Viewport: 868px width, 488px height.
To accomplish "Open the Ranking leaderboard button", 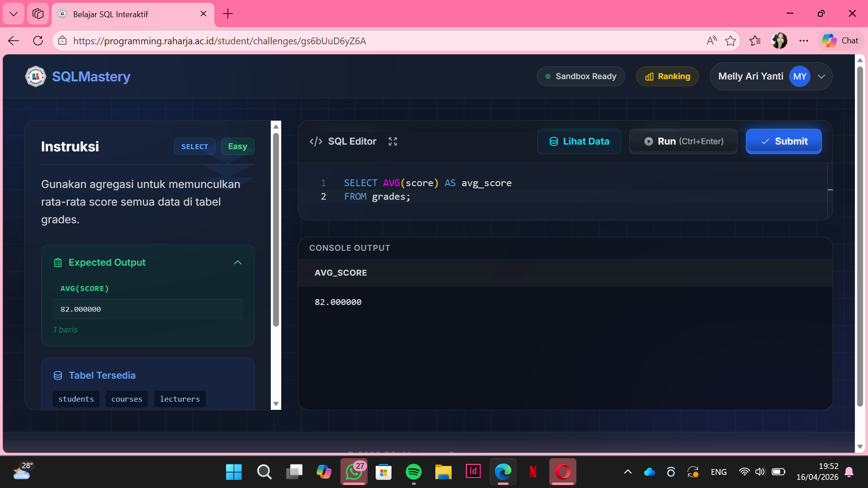I will (667, 76).
